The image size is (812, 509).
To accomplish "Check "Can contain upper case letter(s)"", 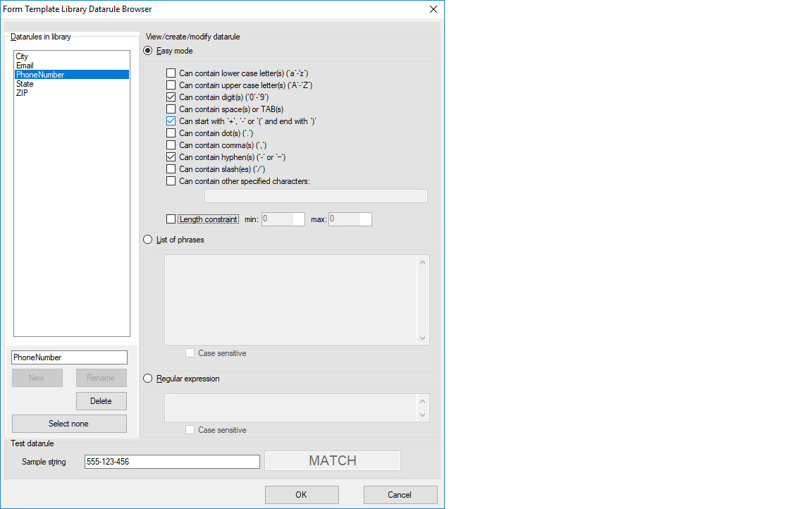I will point(171,85).
